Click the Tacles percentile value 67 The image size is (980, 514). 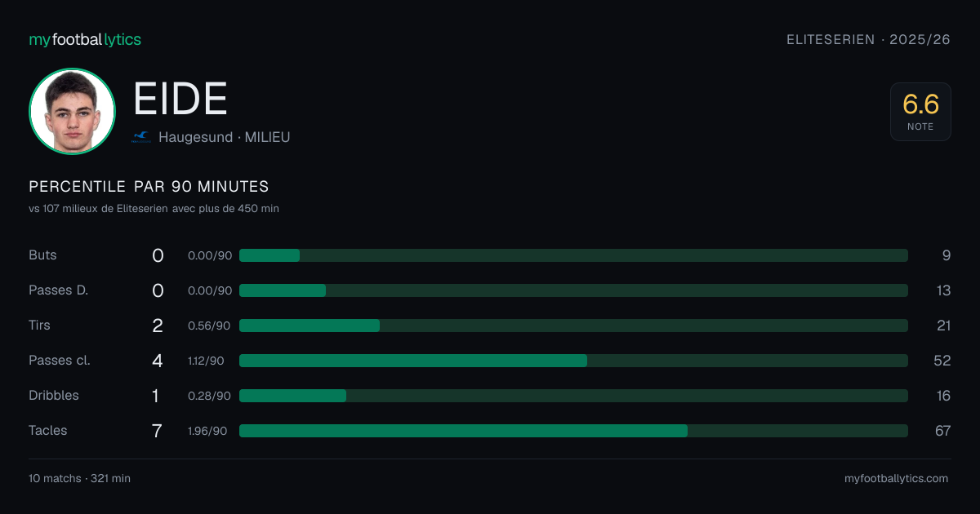coord(942,431)
